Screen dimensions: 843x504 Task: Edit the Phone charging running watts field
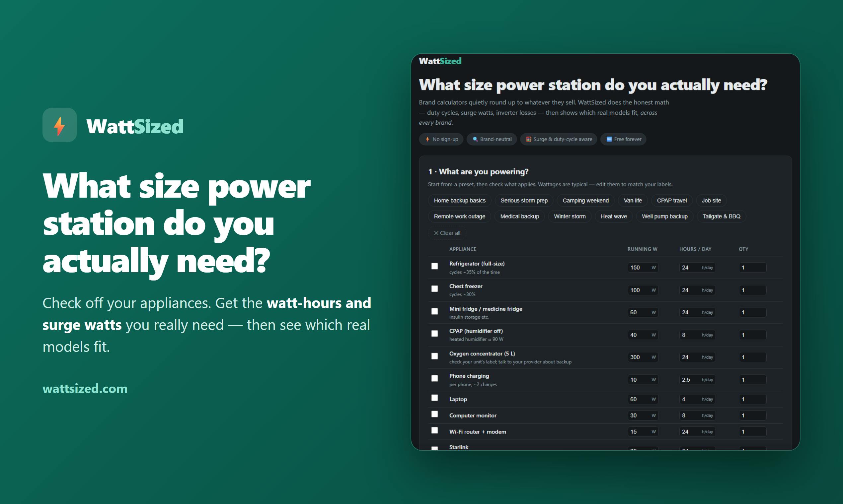click(x=643, y=380)
